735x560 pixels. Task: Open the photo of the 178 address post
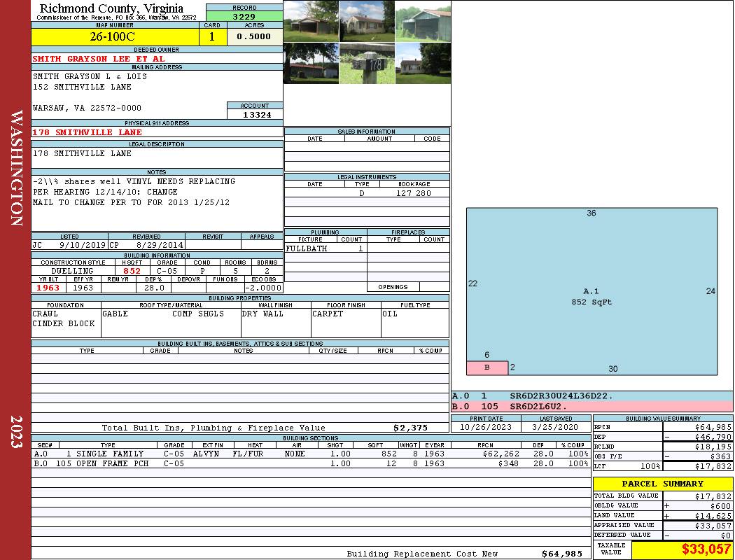point(367,64)
